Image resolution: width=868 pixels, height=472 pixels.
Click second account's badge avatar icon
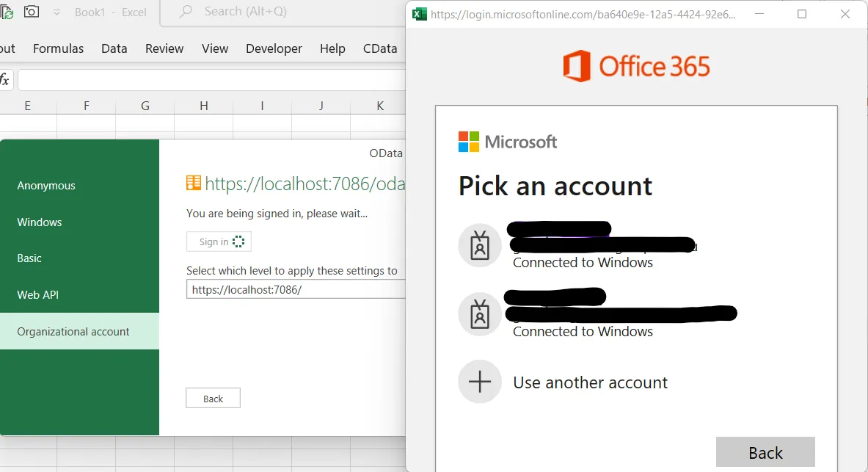tap(480, 314)
